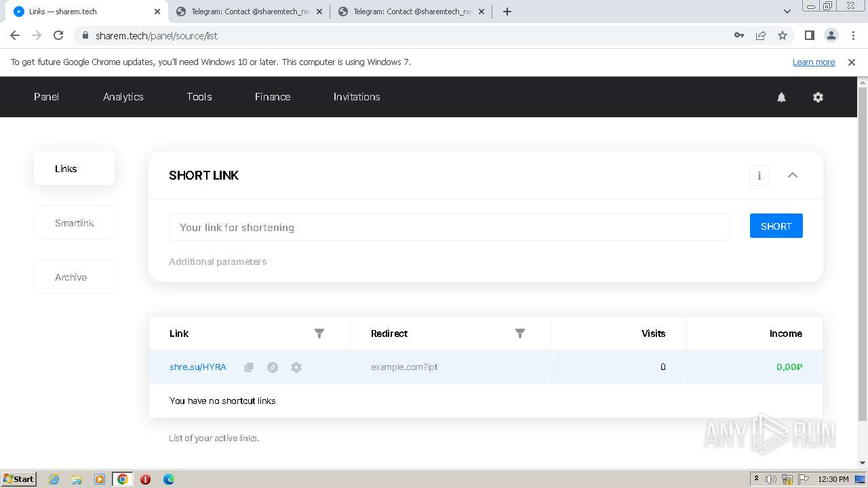
Task: Open a new browser tab
Action: (507, 12)
